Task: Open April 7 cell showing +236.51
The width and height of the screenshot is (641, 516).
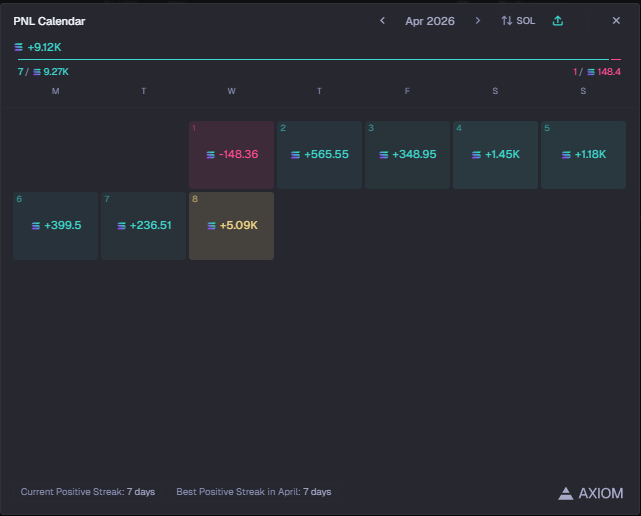Action: (143, 226)
